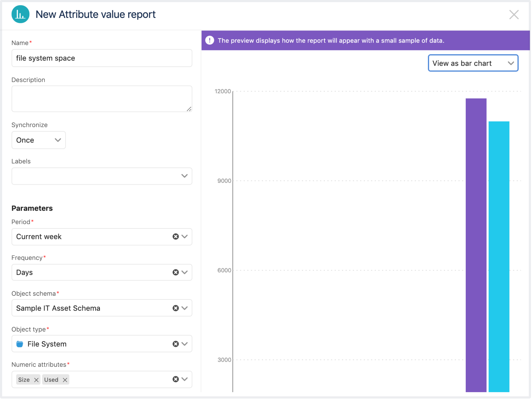Click the 3000 axis label
Image resolution: width=532 pixels, height=399 pixels.
tap(225, 360)
